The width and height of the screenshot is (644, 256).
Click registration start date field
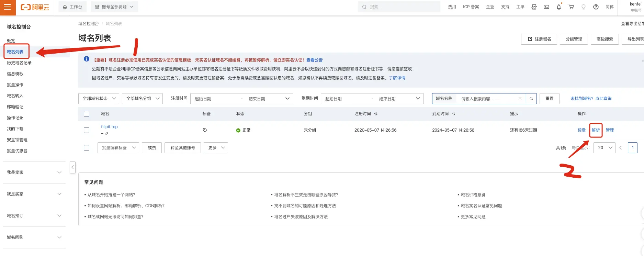point(215,99)
